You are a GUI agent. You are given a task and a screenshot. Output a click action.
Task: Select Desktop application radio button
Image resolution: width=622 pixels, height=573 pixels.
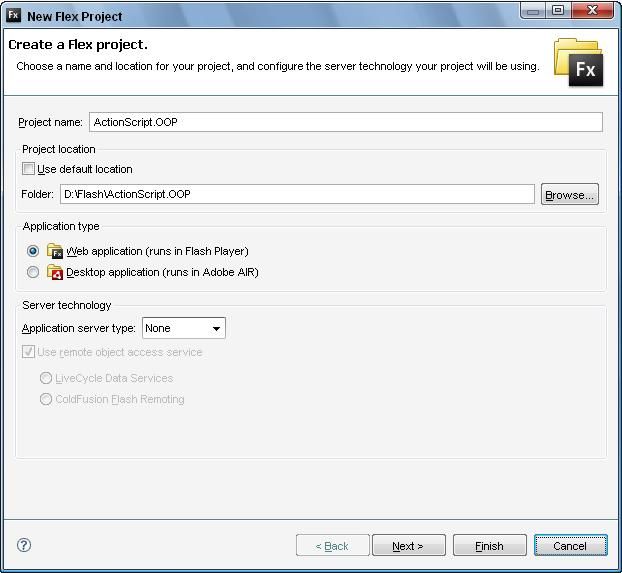click(x=33, y=272)
